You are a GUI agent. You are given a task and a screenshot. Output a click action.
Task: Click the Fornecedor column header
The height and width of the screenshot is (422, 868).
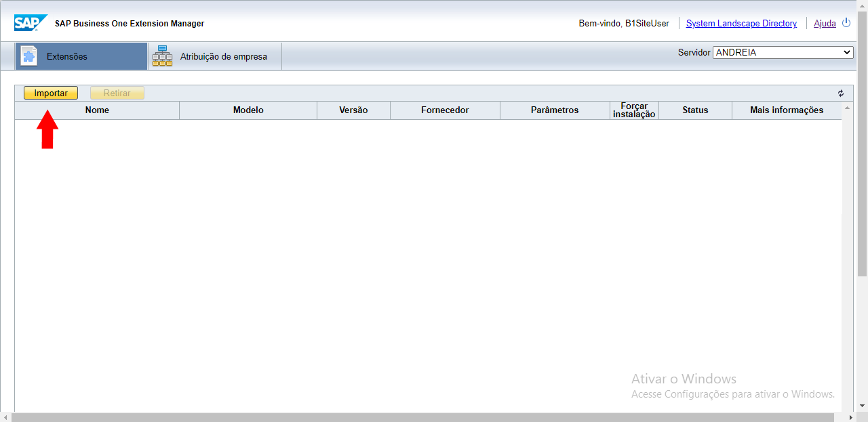click(x=445, y=110)
